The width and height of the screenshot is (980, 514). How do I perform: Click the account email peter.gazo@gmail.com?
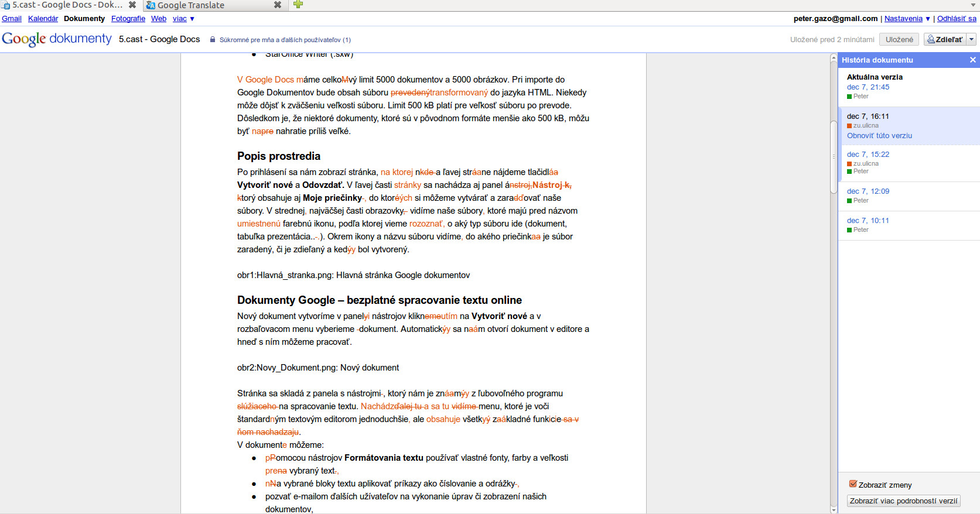coord(835,19)
